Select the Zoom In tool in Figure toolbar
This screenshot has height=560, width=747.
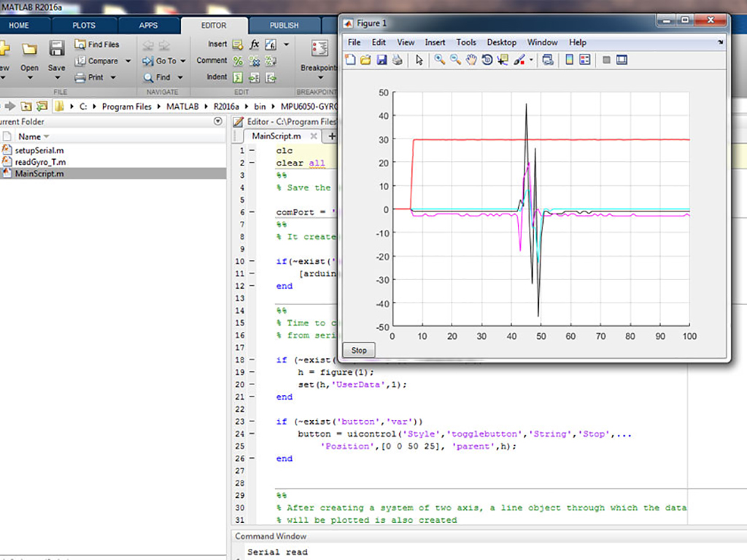(x=440, y=61)
